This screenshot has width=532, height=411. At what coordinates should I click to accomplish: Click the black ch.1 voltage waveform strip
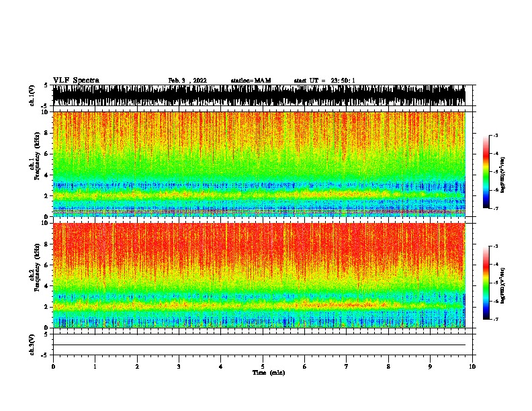pyautogui.click(x=259, y=95)
